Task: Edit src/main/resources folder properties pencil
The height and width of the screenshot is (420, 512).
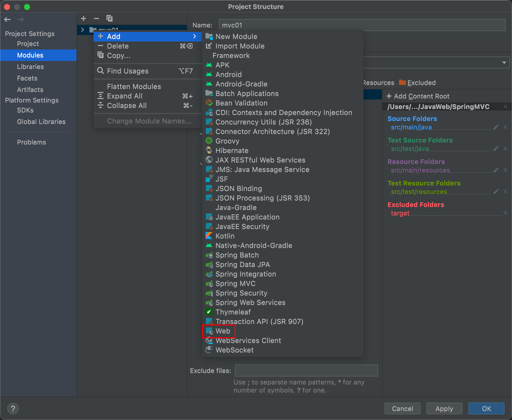Action: pyautogui.click(x=496, y=170)
